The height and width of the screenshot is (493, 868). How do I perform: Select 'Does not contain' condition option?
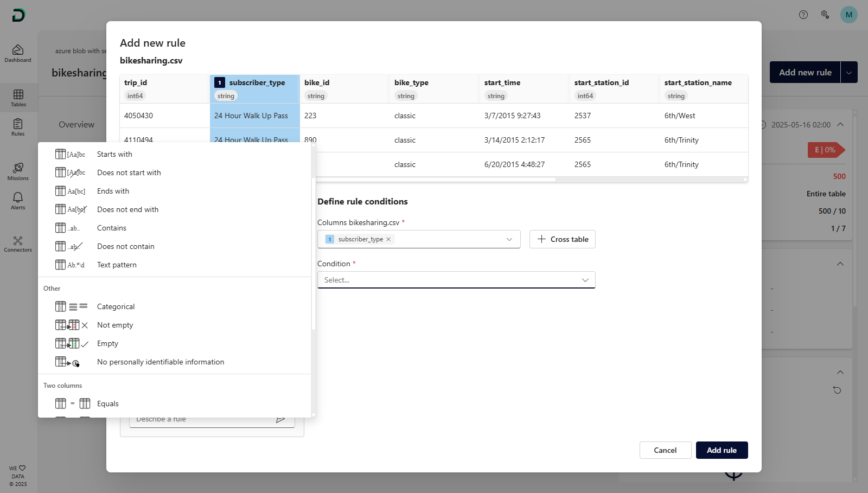125,246
